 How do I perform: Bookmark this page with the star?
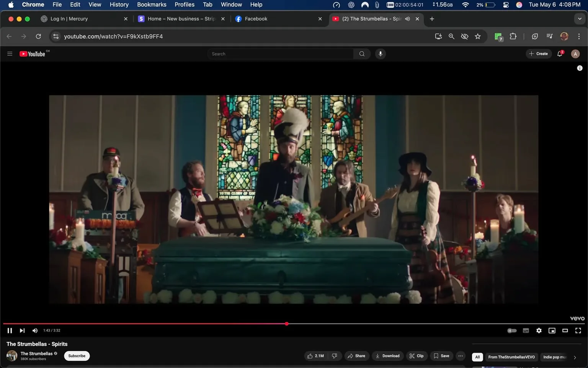tap(477, 36)
